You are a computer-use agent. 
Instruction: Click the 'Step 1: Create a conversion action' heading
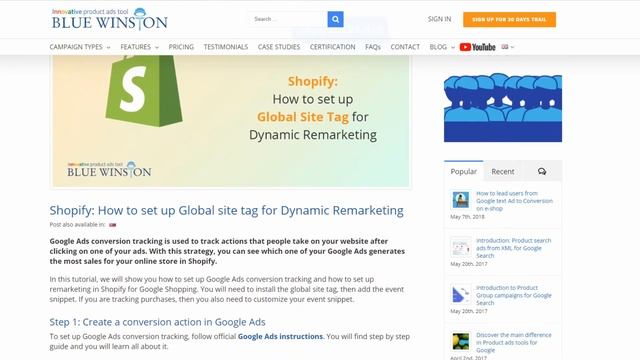pyautogui.click(x=158, y=322)
